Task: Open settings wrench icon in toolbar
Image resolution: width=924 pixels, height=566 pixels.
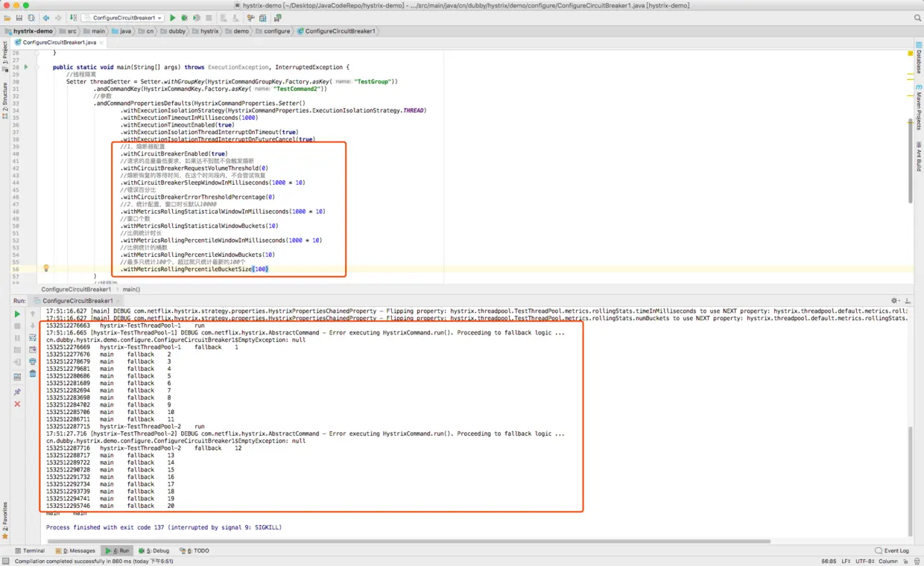Action: click(251, 18)
